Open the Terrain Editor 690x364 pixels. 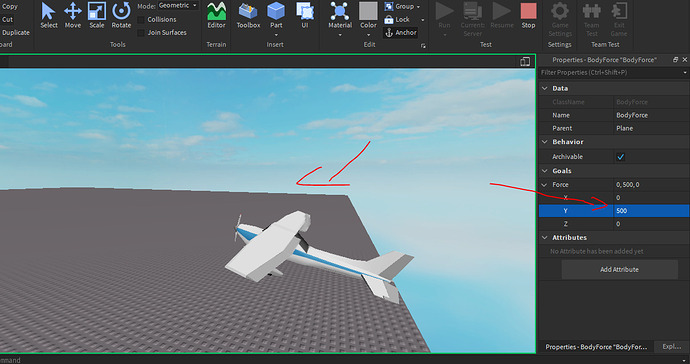(216, 15)
